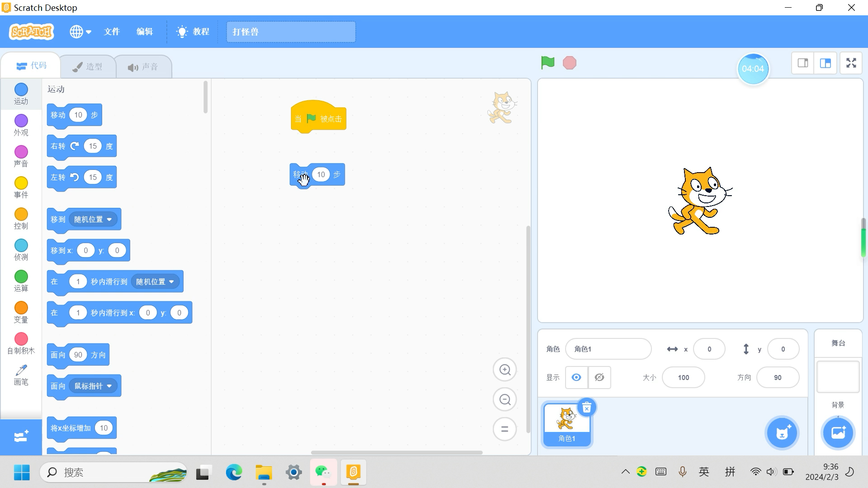This screenshot has height=488, width=868.
Task: Open the choose a backdrop button
Action: (838, 433)
